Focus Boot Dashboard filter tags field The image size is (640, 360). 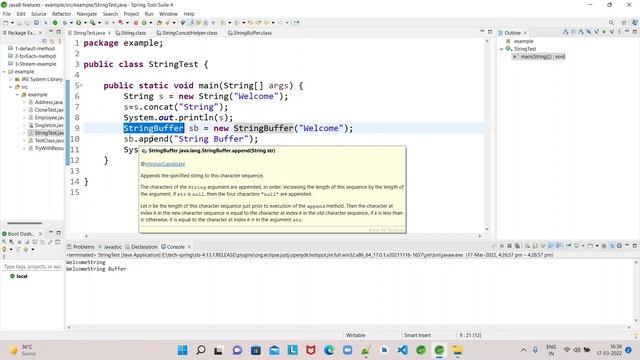32,267
